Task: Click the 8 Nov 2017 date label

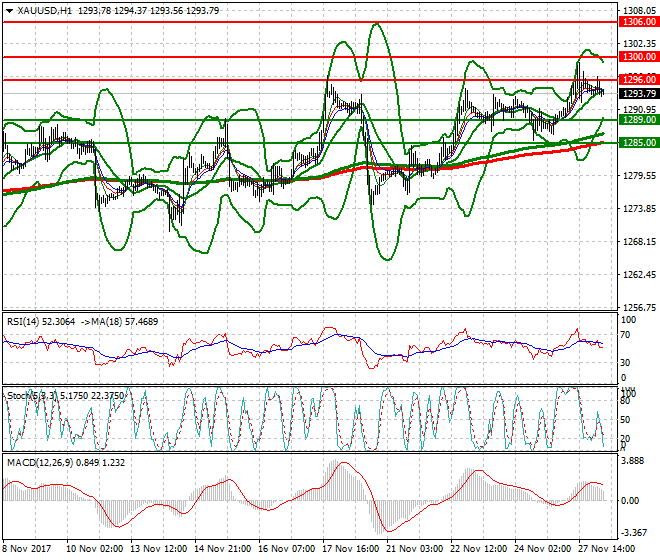Action: (x=27, y=549)
